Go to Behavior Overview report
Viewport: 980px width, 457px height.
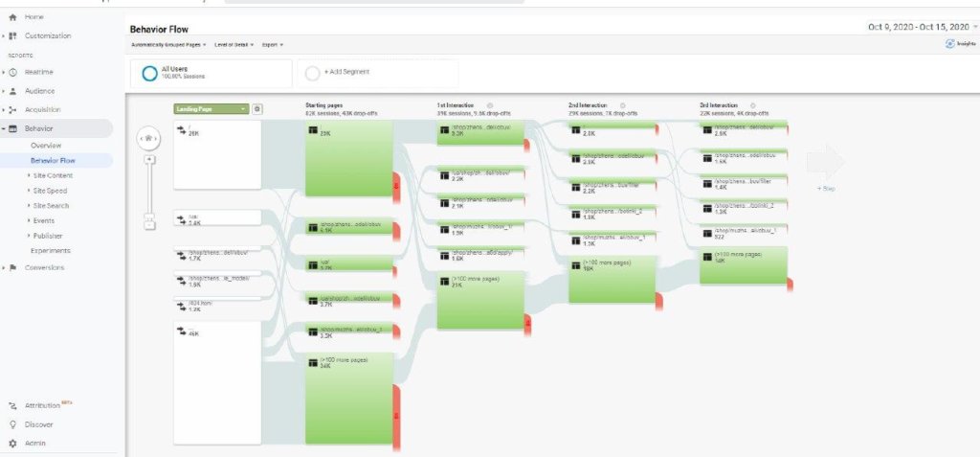click(46, 145)
